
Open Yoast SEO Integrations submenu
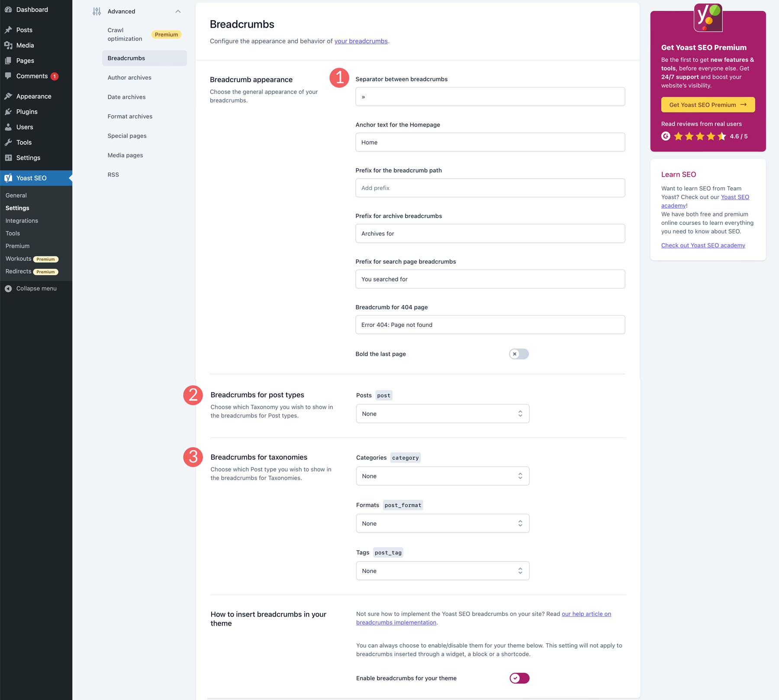pos(22,221)
